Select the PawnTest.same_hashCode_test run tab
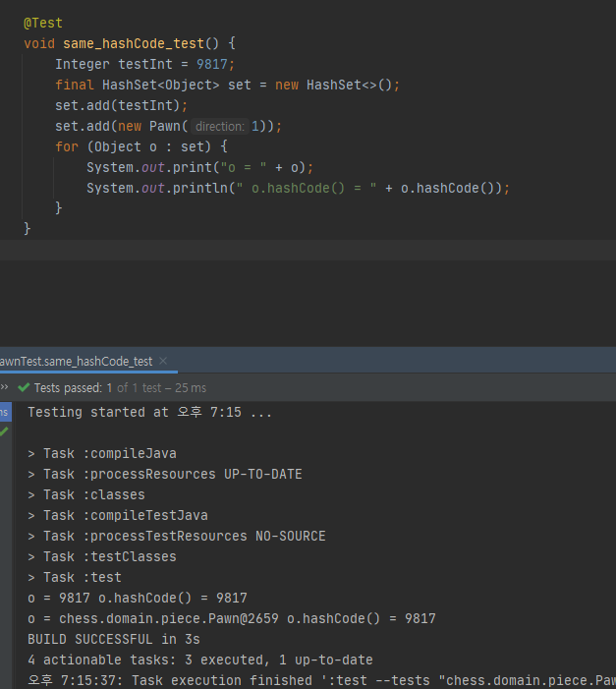Image resolution: width=616 pixels, height=689 pixels. pyautogui.click(x=77, y=362)
